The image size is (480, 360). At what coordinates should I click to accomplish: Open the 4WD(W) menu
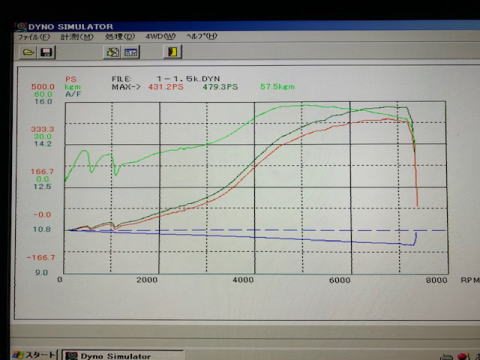click(160, 36)
